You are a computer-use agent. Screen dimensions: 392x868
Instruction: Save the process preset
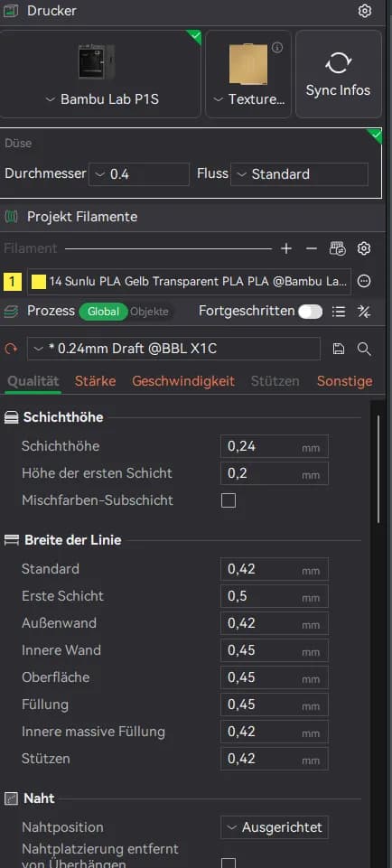[x=339, y=349]
